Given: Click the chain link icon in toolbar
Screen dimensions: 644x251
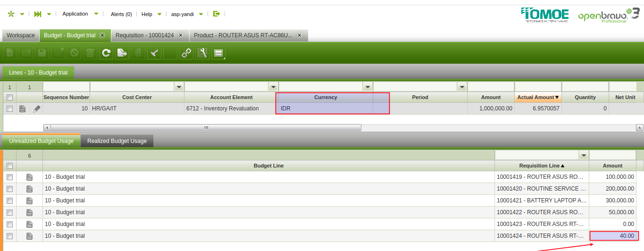Looking at the screenshot, I should click(186, 53).
